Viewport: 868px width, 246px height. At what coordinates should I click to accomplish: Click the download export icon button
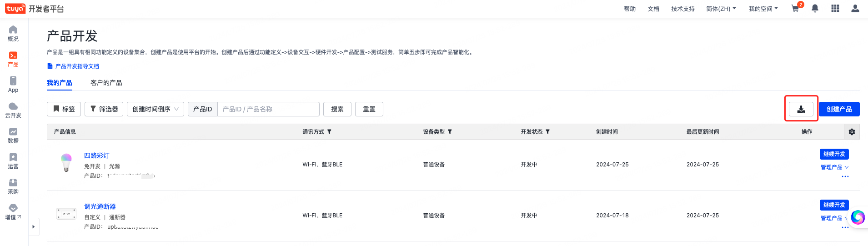pyautogui.click(x=801, y=109)
